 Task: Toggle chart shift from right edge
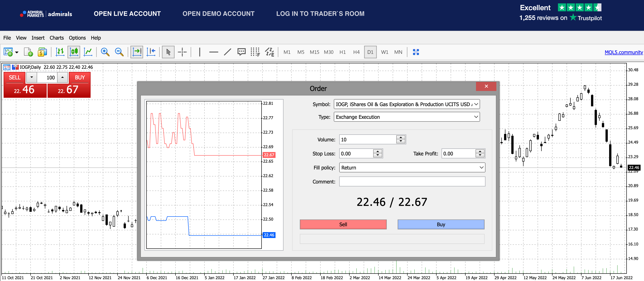[151, 52]
